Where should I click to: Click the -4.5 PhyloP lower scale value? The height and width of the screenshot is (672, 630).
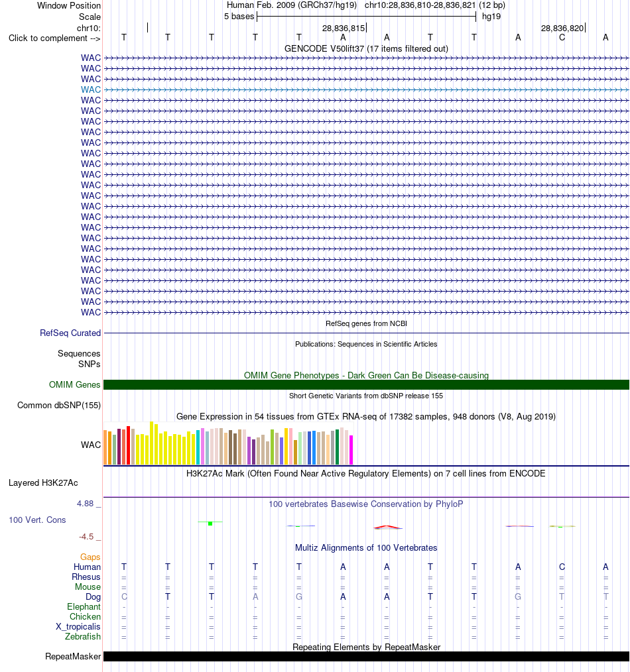tap(86, 537)
